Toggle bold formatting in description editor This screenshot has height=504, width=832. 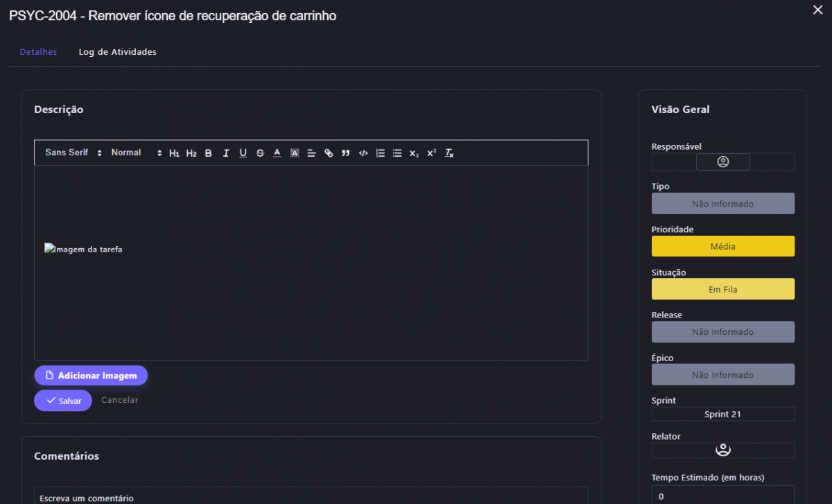click(x=208, y=153)
